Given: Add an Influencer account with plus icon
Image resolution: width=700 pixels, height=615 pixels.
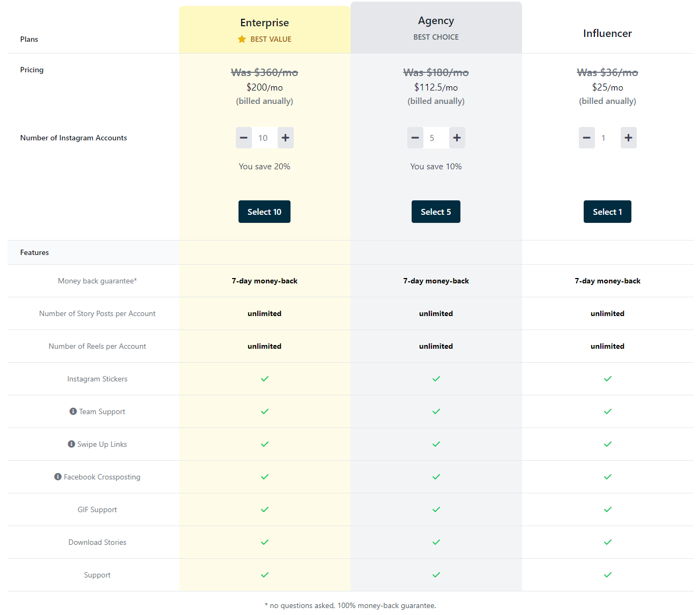Looking at the screenshot, I should click(629, 138).
